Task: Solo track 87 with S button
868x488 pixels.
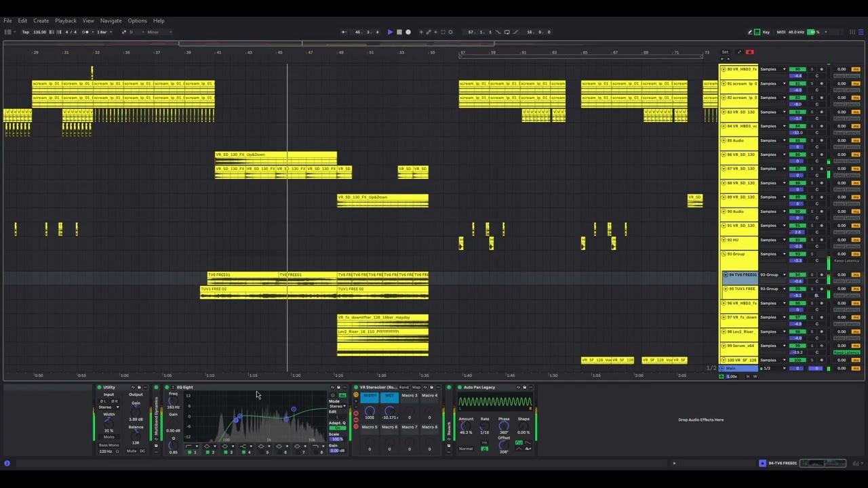Action: 812,169
